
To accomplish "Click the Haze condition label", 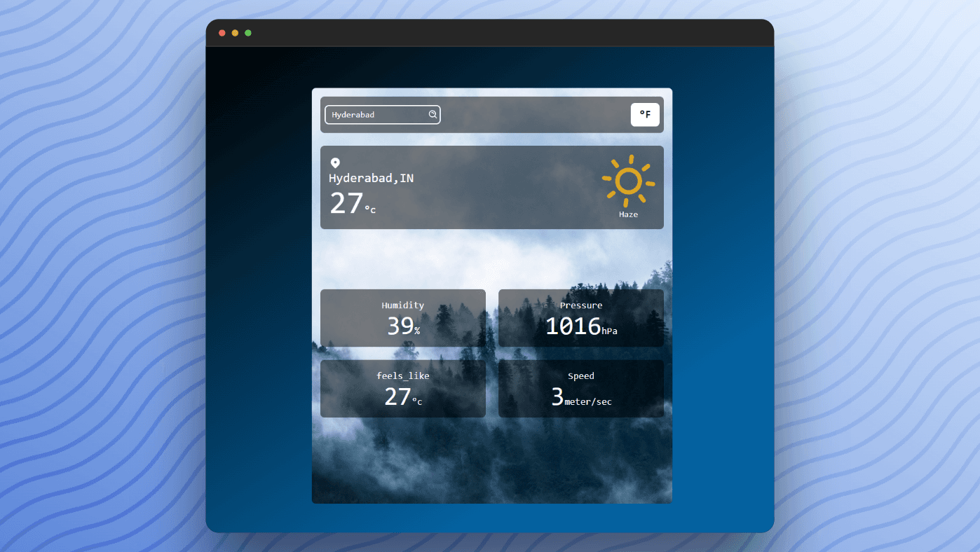I will (628, 214).
